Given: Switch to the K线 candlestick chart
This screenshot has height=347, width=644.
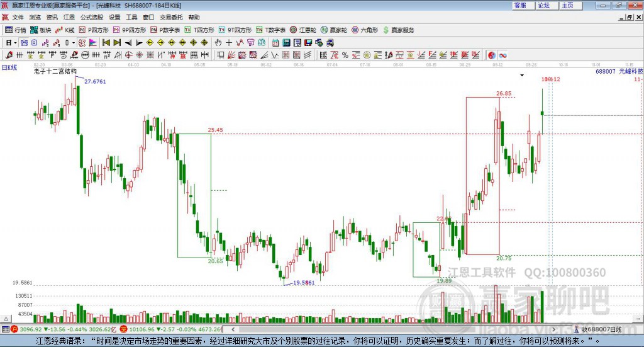Looking at the screenshot, I should (65, 30).
